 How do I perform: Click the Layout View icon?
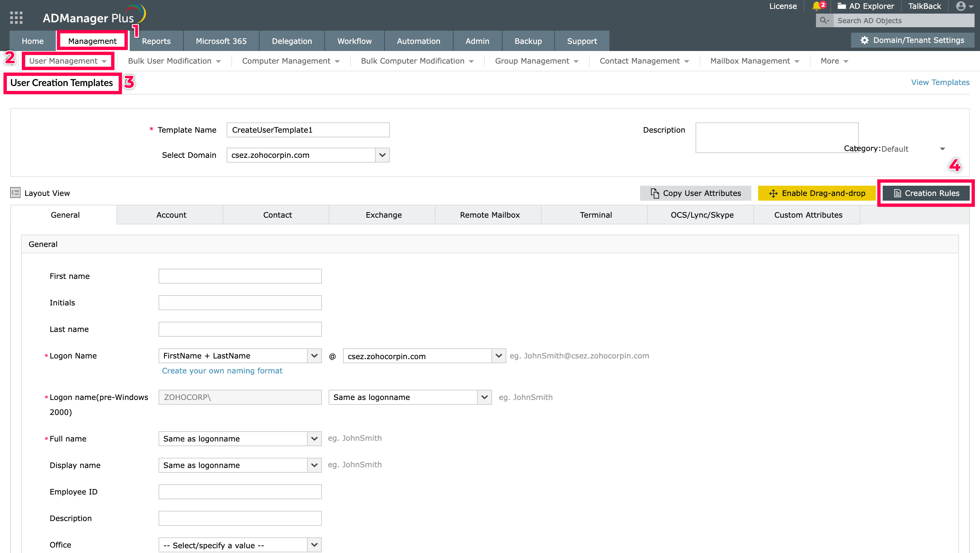pyautogui.click(x=15, y=193)
